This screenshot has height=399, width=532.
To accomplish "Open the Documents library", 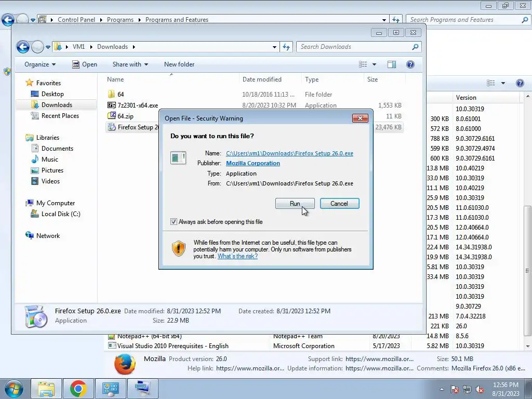I will 57,148.
